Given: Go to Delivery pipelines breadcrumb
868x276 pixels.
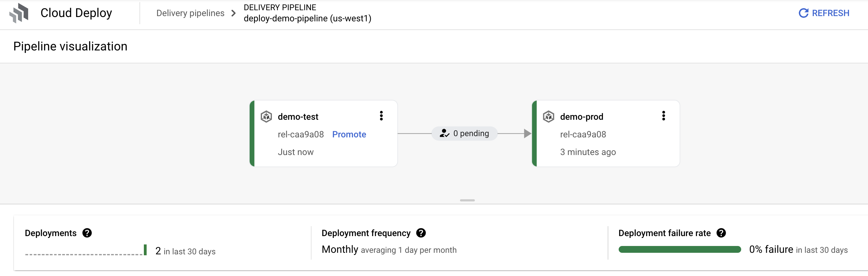Looking at the screenshot, I should (x=190, y=13).
